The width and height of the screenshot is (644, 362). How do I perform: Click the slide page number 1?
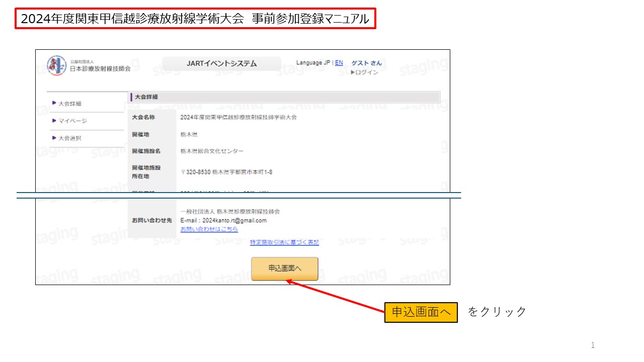tap(593, 345)
